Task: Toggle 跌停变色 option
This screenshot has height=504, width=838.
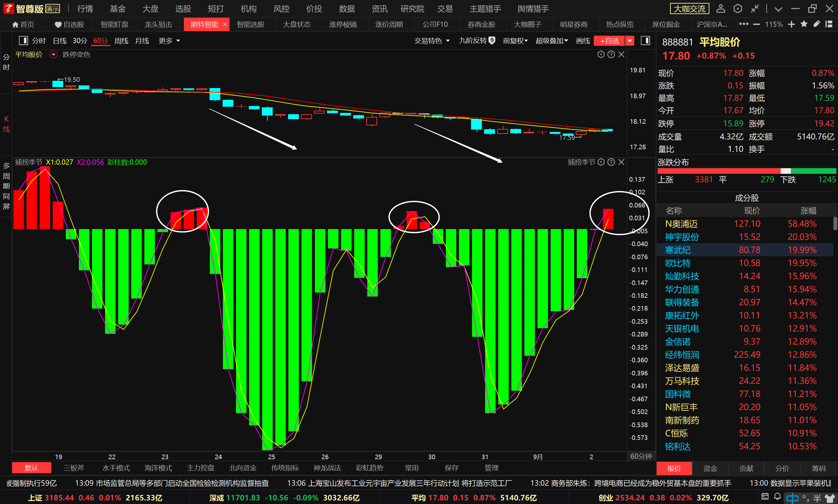Action: click(x=76, y=54)
